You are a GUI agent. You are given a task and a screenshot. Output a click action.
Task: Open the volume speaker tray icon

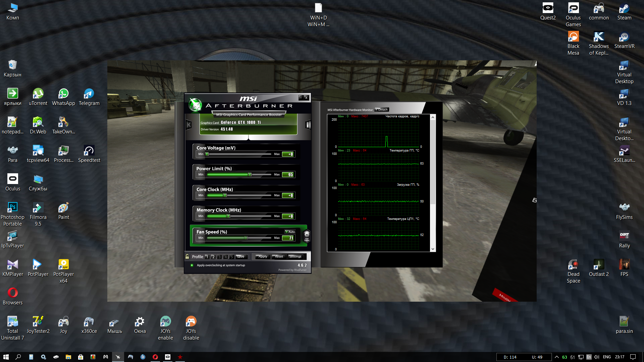(597, 357)
